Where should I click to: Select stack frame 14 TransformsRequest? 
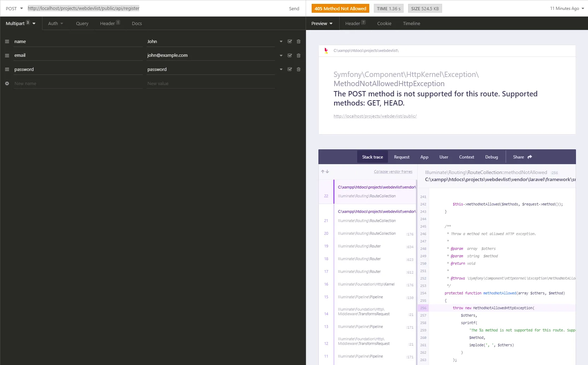367,312
